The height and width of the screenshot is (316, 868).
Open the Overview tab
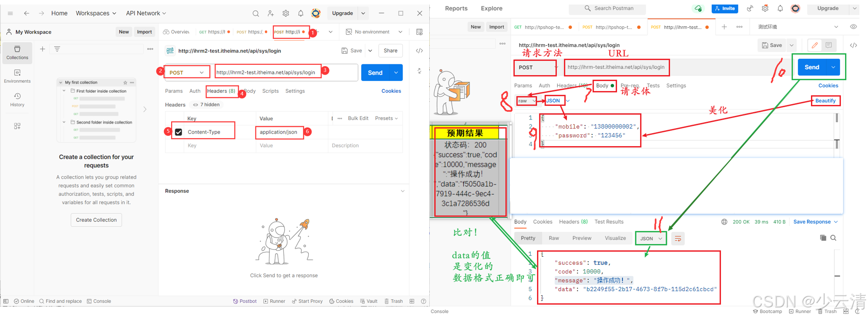coord(177,32)
